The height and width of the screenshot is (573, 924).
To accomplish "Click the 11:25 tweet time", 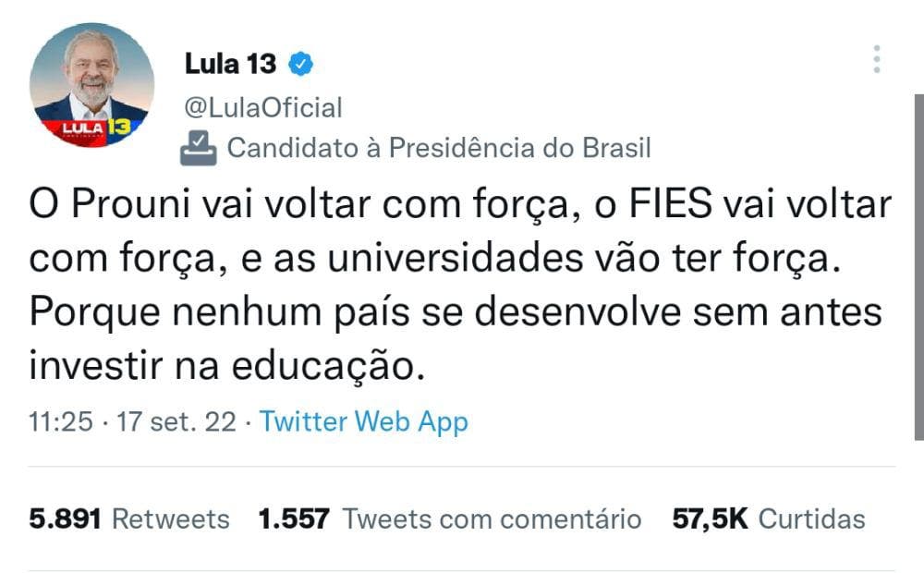I will tap(61, 422).
